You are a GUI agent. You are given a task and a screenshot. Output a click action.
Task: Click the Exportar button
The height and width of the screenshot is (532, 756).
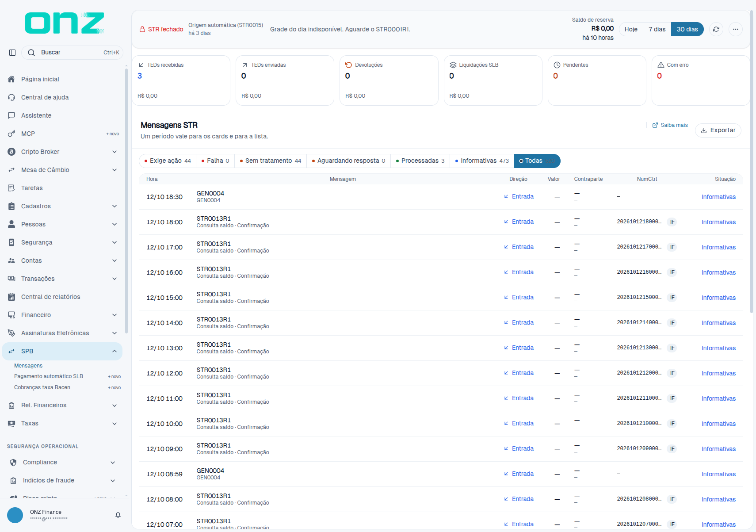[718, 130]
